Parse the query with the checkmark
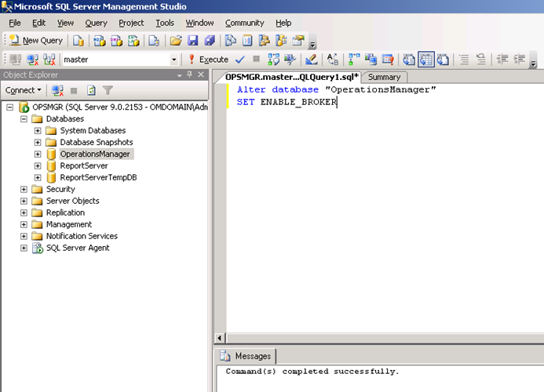Viewport: 544px width, 392px height. [239, 60]
